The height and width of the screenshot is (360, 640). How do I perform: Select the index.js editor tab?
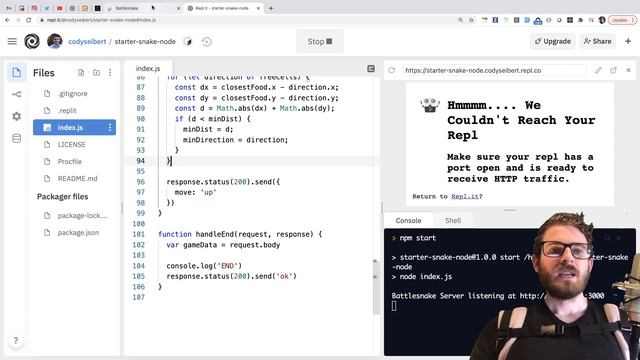click(x=148, y=69)
